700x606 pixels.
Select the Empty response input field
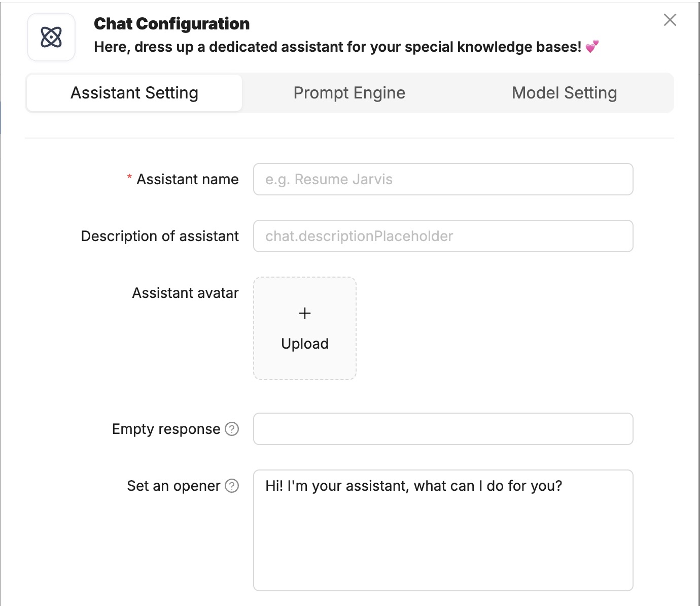(x=443, y=429)
